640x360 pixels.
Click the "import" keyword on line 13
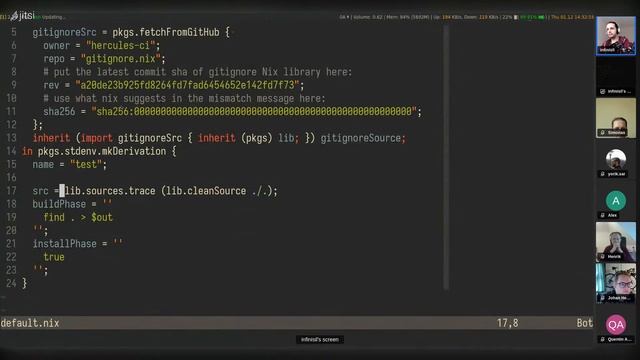click(97, 138)
